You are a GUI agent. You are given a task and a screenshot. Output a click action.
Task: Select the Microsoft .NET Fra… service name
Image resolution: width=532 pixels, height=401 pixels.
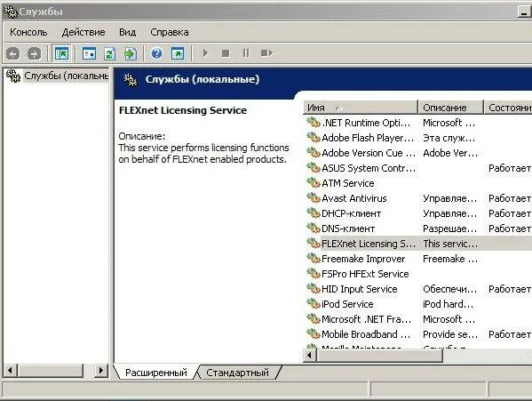tap(366, 319)
